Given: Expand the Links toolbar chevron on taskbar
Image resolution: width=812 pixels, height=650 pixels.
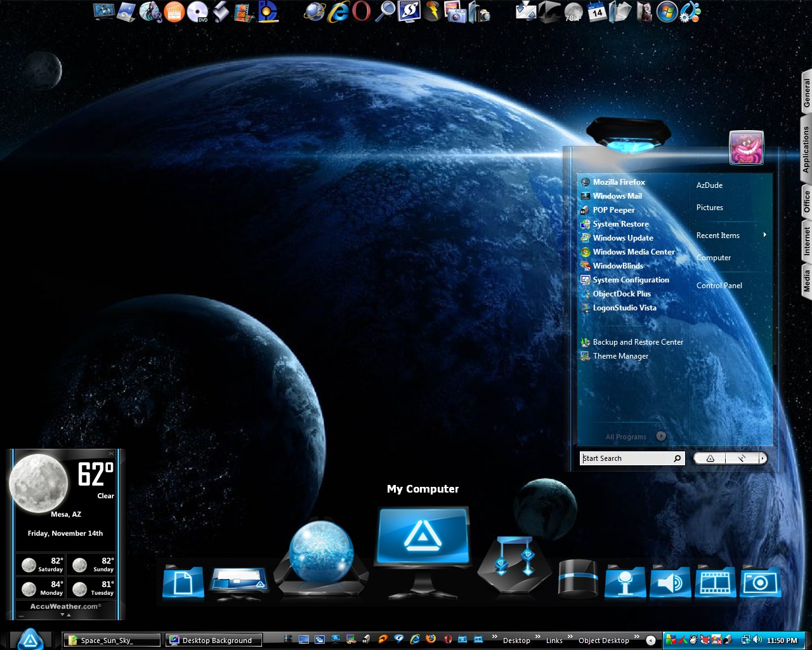Looking at the screenshot, I should [570, 637].
